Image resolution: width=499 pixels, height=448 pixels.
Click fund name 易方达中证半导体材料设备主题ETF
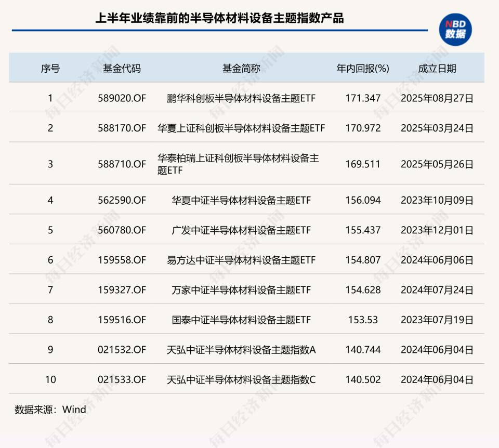coord(241,260)
